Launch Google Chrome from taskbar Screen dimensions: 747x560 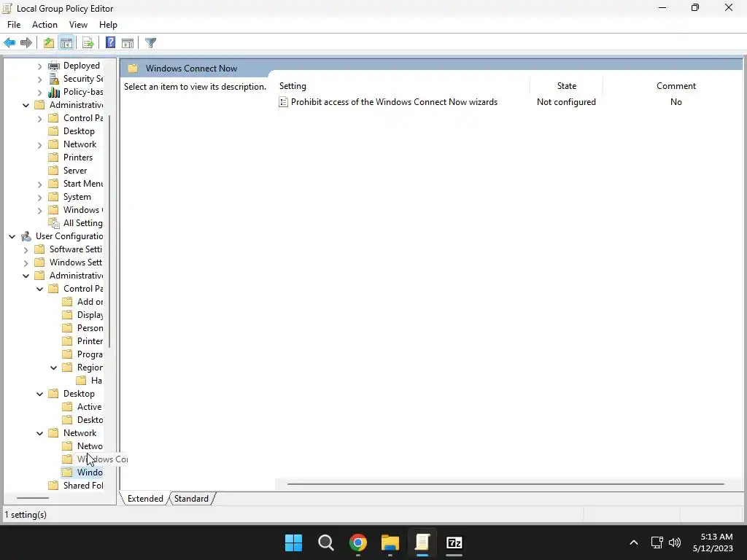[357, 542]
